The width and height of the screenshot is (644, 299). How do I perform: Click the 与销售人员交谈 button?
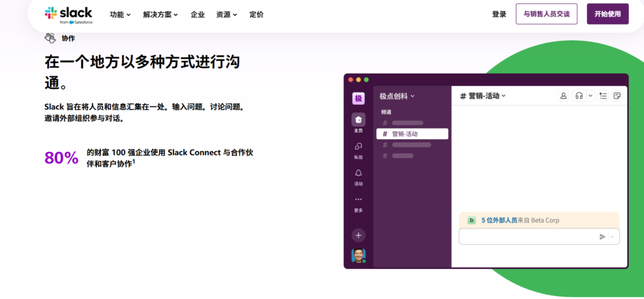coord(546,14)
